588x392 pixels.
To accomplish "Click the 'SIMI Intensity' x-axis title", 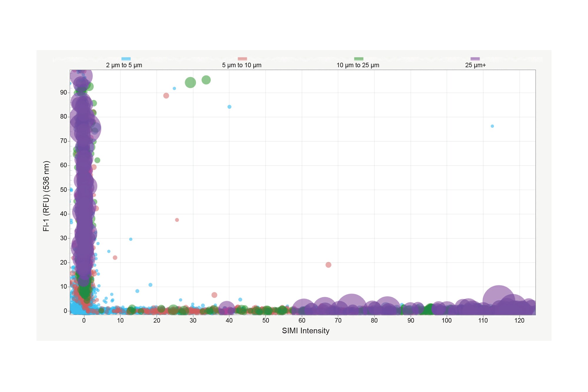I will coord(305,331).
